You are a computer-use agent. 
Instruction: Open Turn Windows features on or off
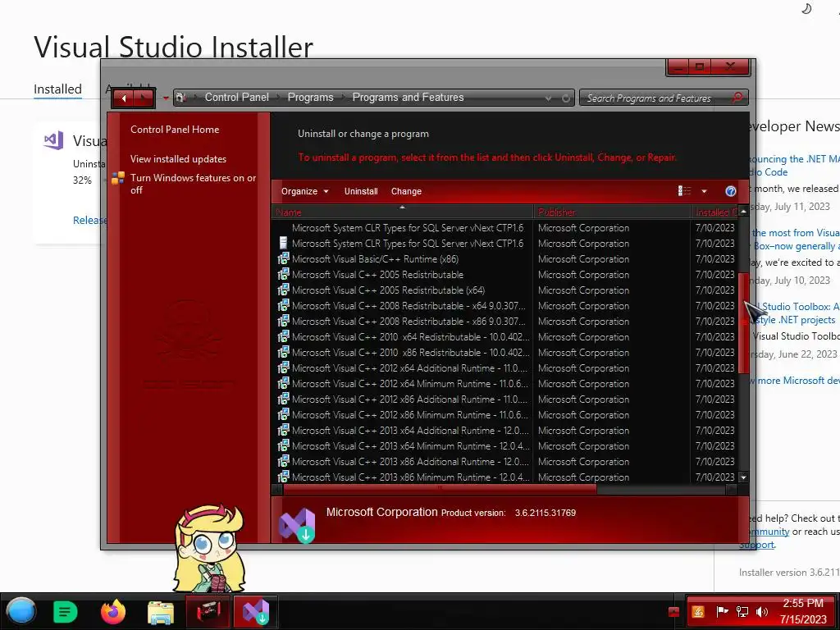pos(193,184)
